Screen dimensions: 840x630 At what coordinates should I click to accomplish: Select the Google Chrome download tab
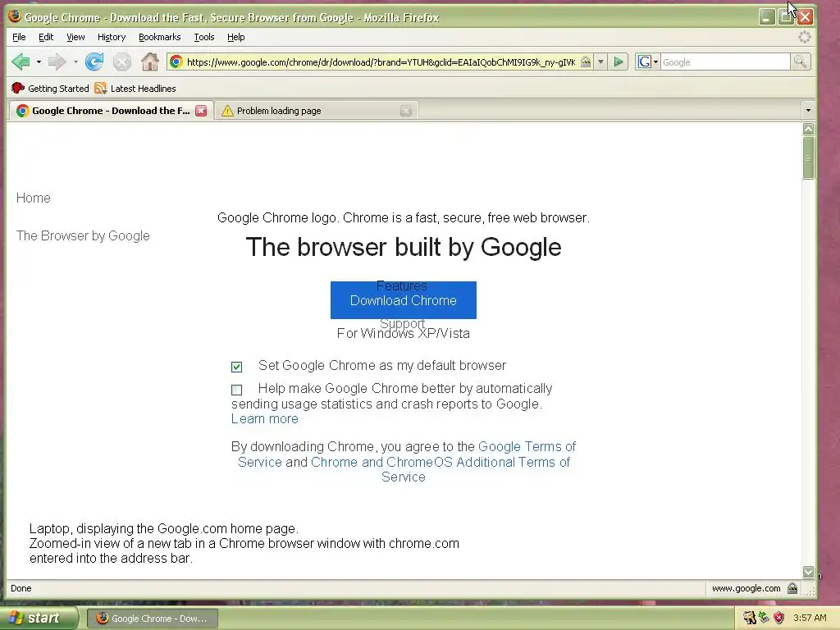tap(111, 111)
